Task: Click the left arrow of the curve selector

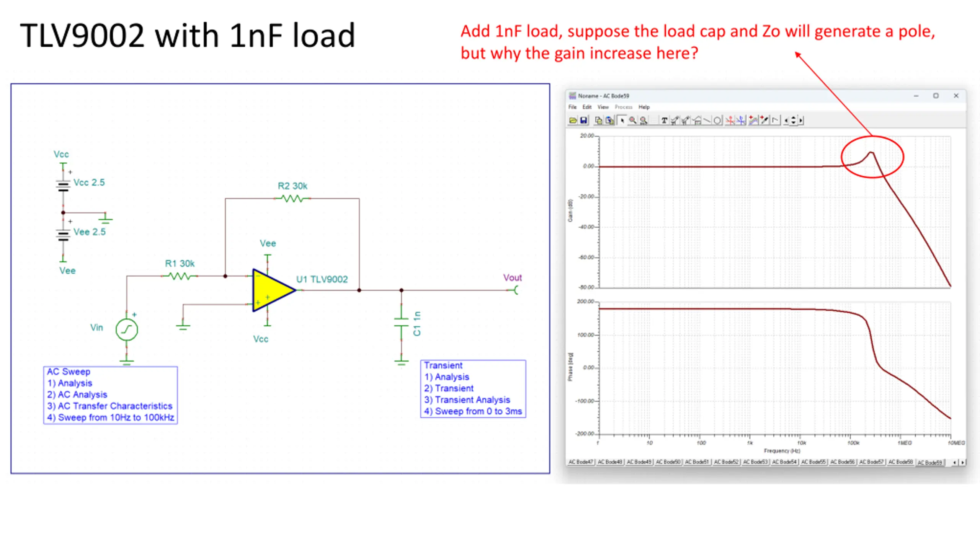Action: pyautogui.click(x=786, y=121)
